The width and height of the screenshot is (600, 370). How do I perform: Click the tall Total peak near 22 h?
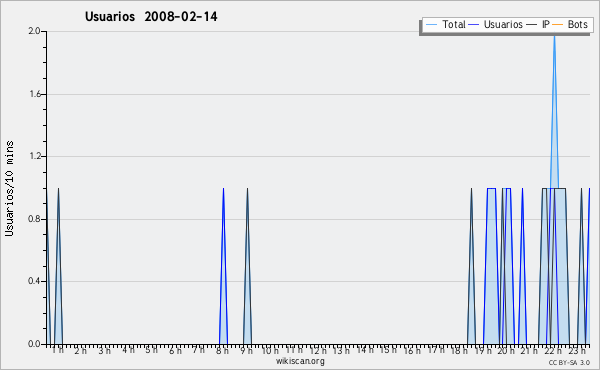click(554, 111)
